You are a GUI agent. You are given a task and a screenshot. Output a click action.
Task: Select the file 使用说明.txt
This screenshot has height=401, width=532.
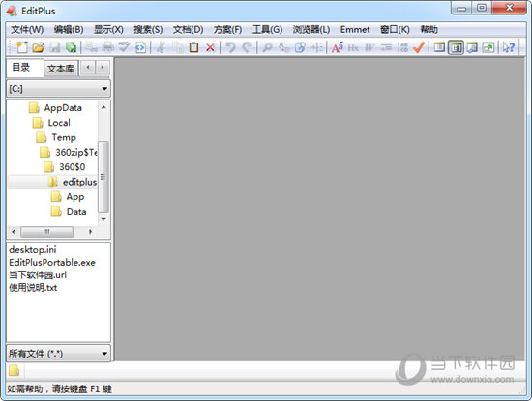33,287
